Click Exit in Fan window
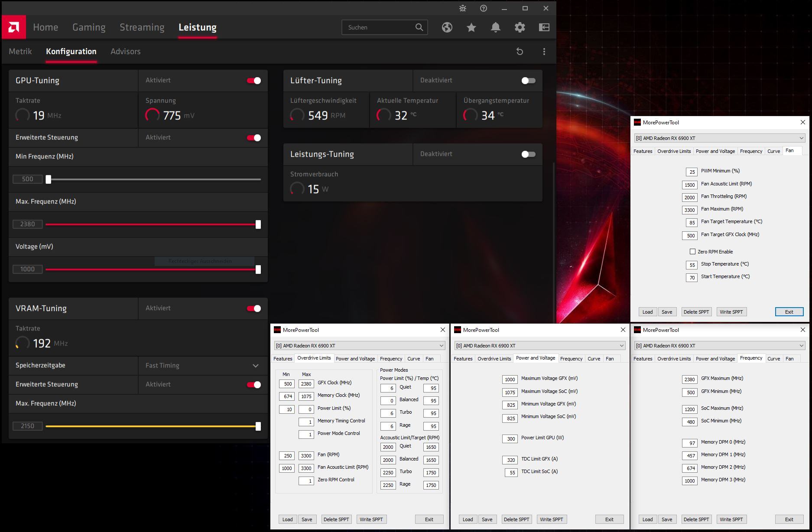 (x=789, y=312)
